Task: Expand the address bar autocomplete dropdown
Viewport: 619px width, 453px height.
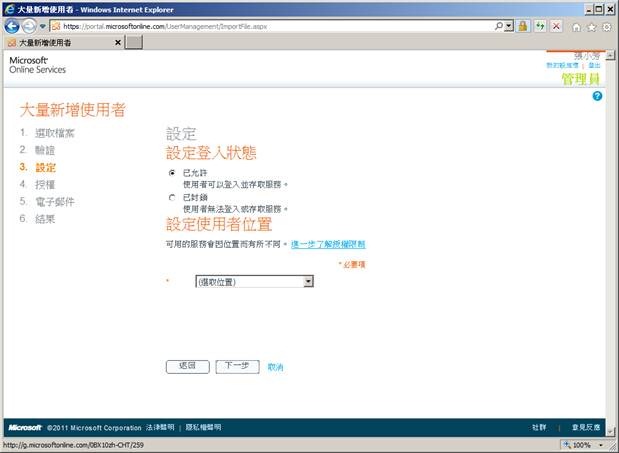Action: 509,26
